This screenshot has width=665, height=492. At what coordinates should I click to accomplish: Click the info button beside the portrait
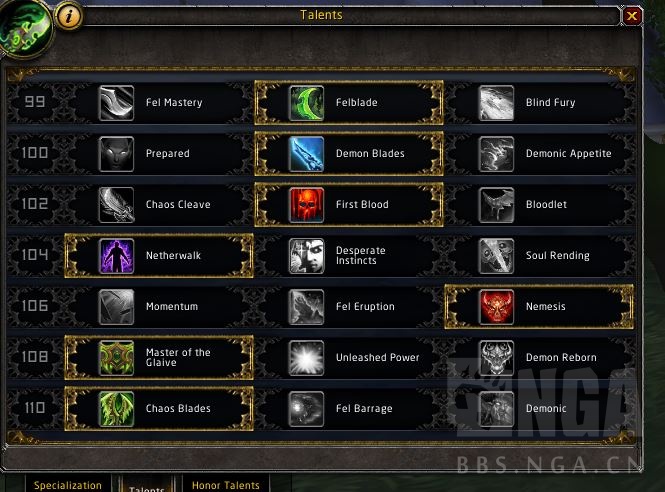coord(69,16)
